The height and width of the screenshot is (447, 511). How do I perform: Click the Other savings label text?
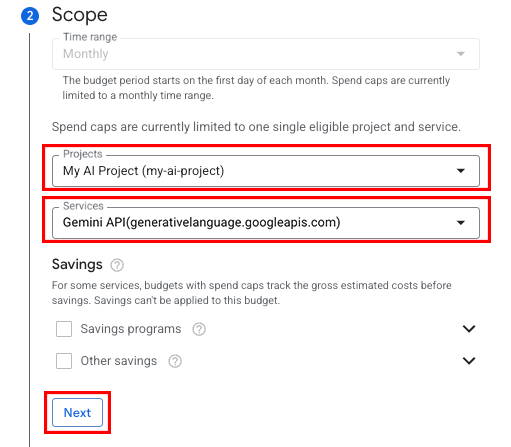(119, 361)
